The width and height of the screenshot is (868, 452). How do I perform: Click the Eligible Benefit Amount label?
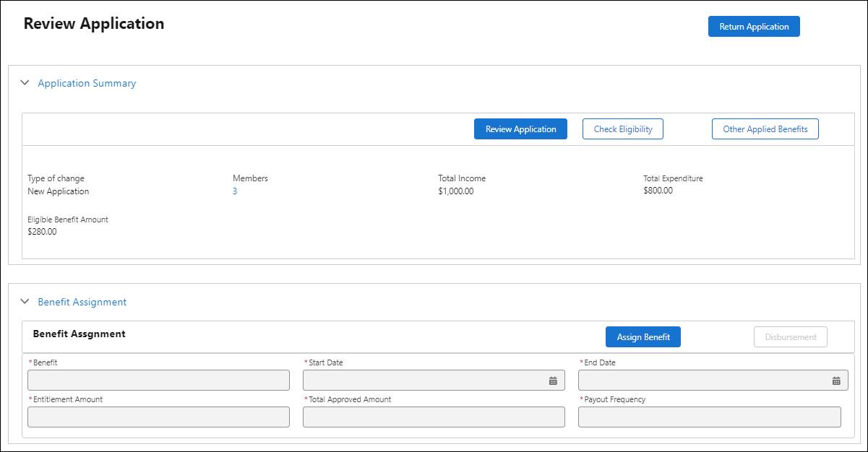(68, 220)
